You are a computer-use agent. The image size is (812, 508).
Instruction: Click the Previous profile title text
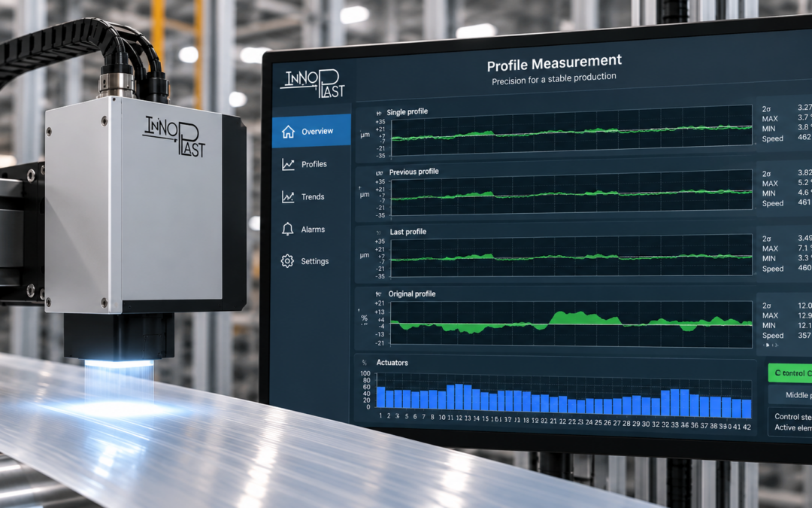pyautogui.click(x=414, y=172)
